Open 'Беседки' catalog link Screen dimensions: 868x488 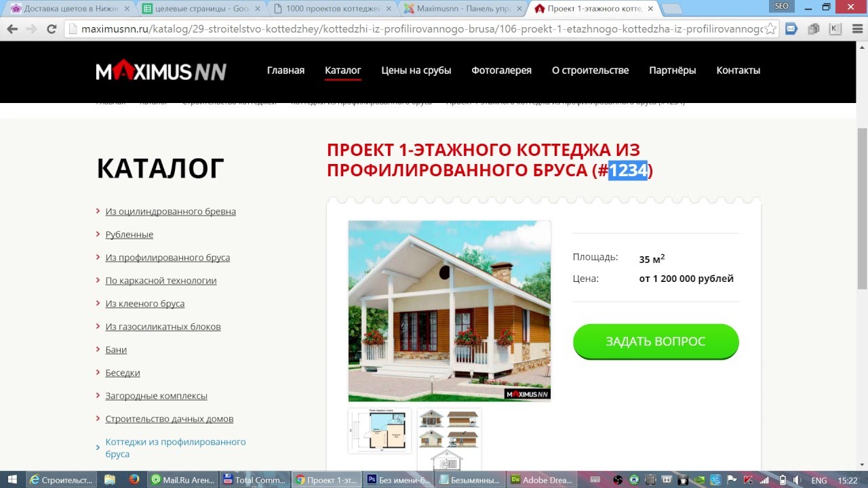[123, 373]
